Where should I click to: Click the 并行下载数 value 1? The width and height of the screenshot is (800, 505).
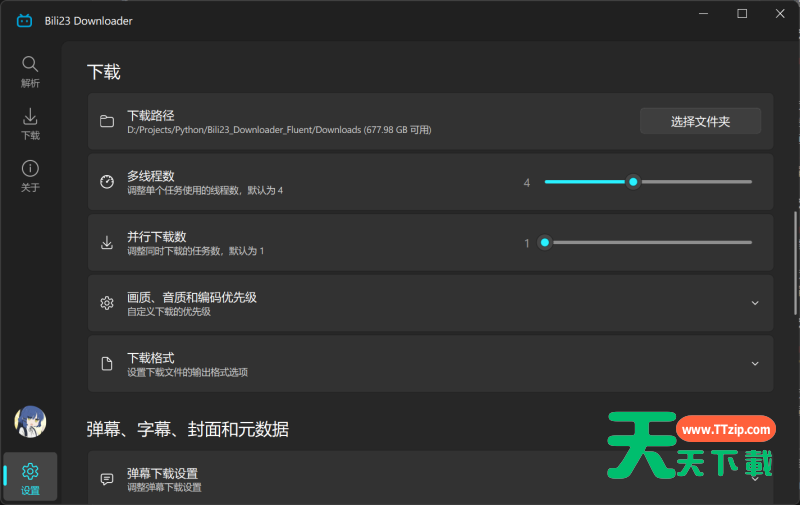pyautogui.click(x=527, y=243)
